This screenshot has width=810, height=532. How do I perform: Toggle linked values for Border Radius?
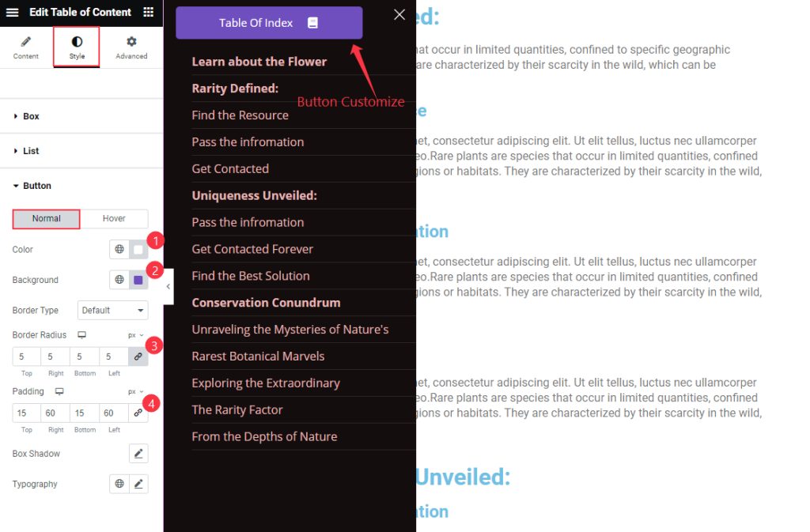[138, 357]
